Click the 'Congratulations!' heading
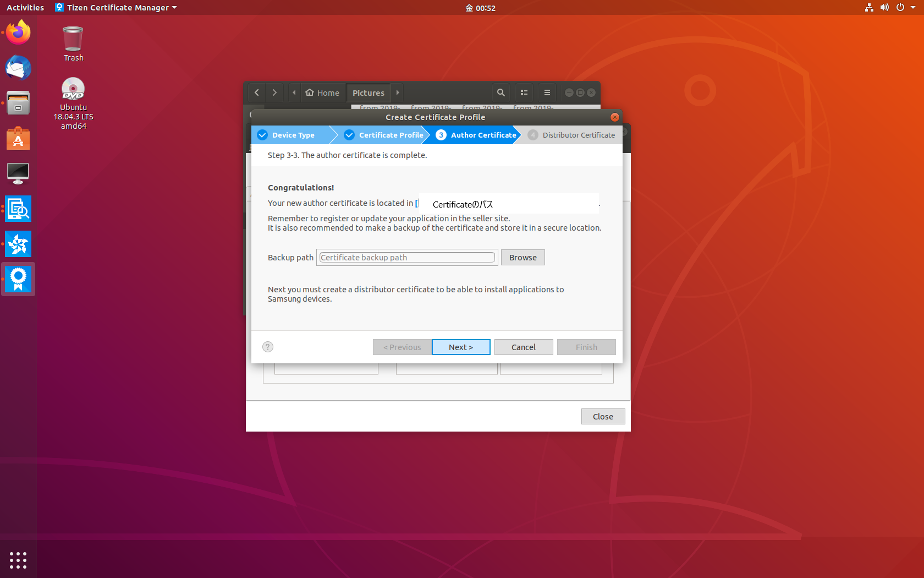This screenshot has width=924, height=578. tap(301, 188)
